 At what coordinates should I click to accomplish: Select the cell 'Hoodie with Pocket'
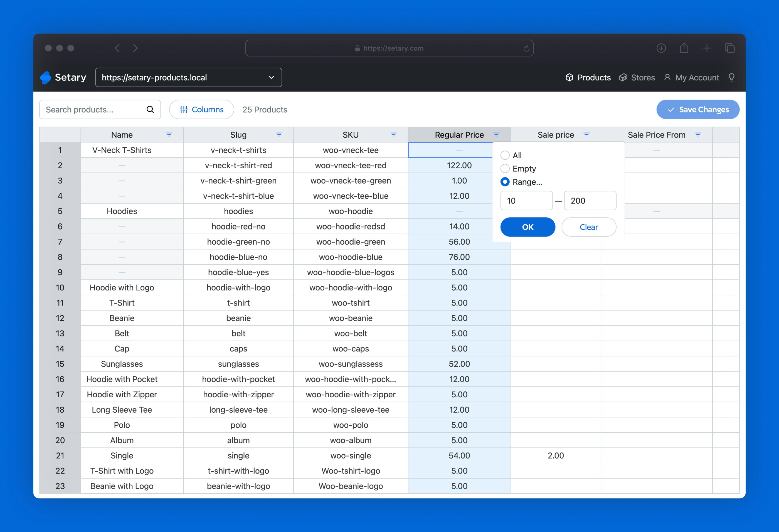pyautogui.click(x=132, y=379)
